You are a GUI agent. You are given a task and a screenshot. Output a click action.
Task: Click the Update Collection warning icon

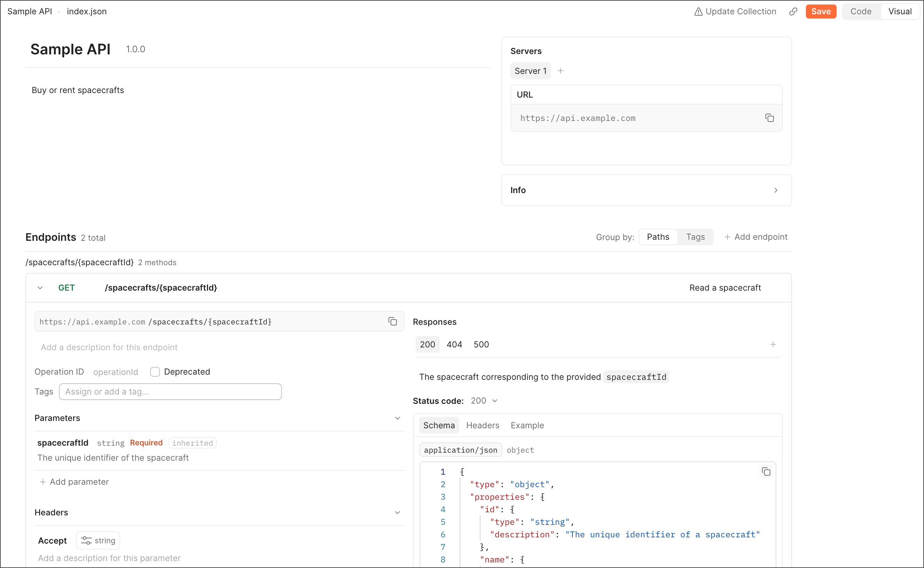tap(698, 11)
